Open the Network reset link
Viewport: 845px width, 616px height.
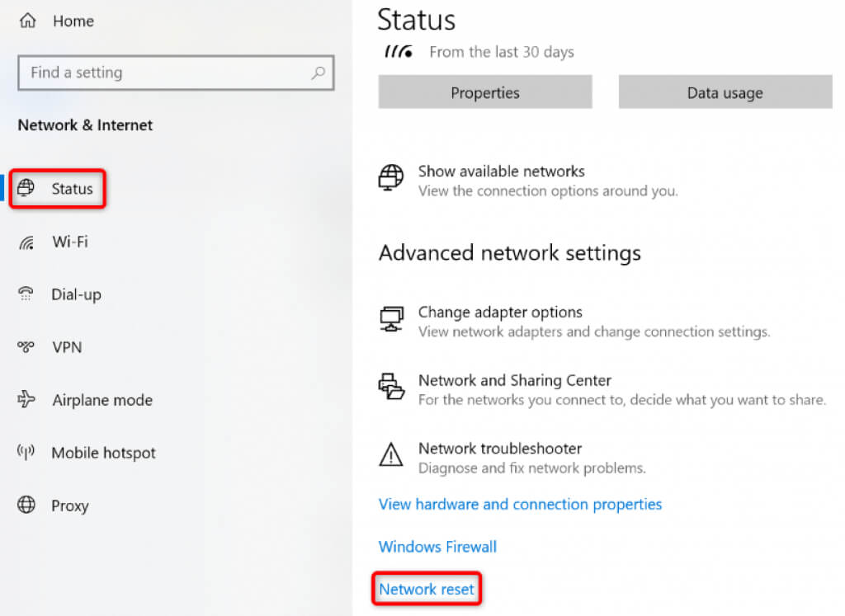427,590
